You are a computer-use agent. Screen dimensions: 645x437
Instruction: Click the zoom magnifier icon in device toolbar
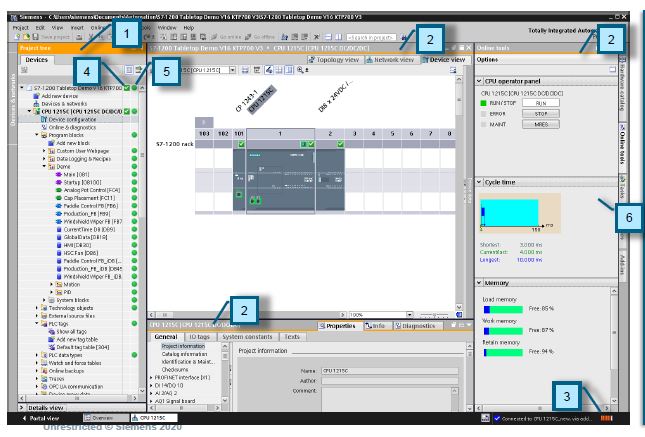(x=300, y=70)
